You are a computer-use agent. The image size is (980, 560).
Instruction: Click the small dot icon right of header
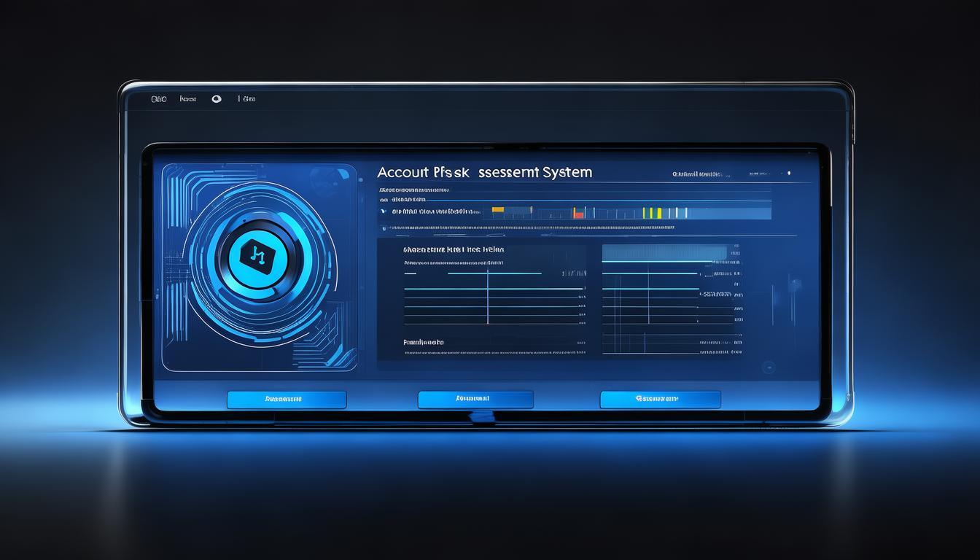click(x=788, y=174)
